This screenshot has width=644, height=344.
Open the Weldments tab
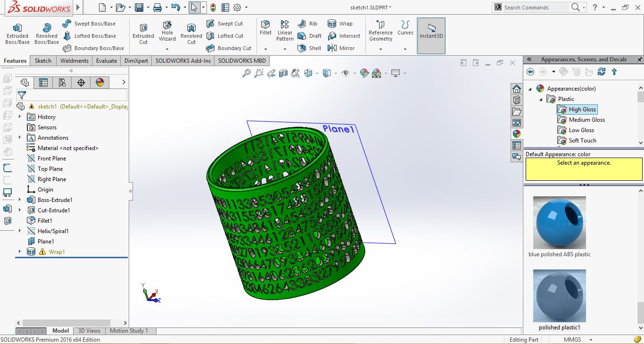pyautogui.click(x=74, y=61)
